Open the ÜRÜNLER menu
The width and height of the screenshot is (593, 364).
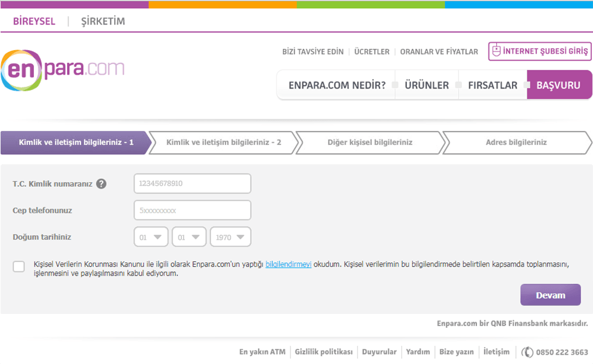tap(427, 86)
